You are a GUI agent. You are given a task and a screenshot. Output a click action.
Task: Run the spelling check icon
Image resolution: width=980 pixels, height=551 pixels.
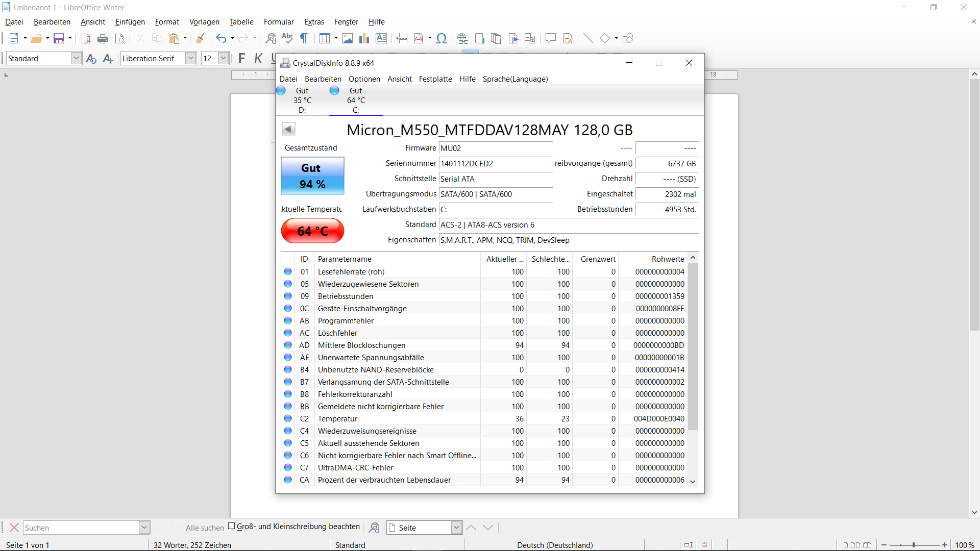coord(287,38)
